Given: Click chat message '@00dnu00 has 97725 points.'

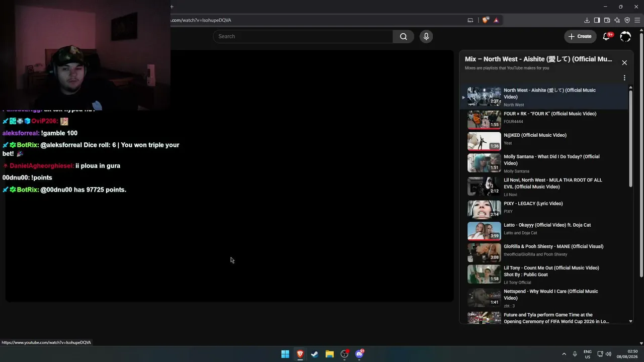Looking at the screenshot, I should (x=83, y=190).
